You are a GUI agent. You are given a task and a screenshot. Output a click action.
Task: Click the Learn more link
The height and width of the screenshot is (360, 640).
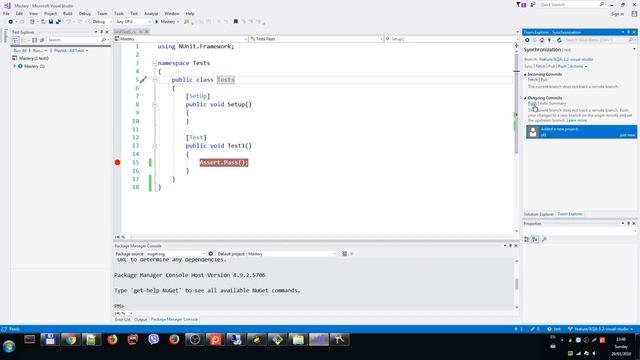pos(577,121)
